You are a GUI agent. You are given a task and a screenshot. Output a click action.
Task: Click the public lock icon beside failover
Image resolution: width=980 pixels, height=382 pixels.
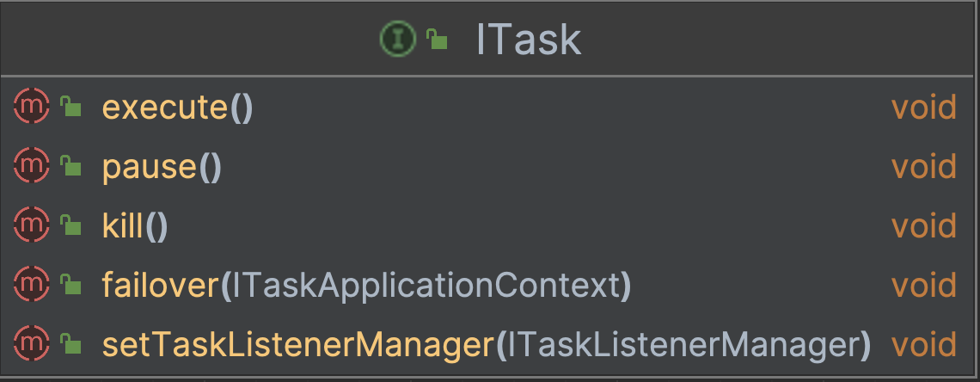(x=70, y=285)
